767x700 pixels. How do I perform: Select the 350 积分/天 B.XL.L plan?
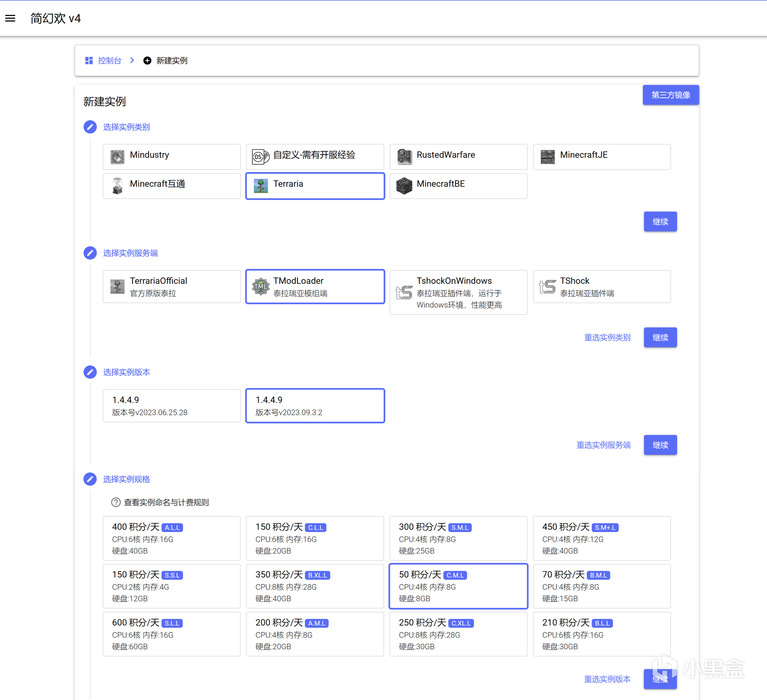coord(315,586)
